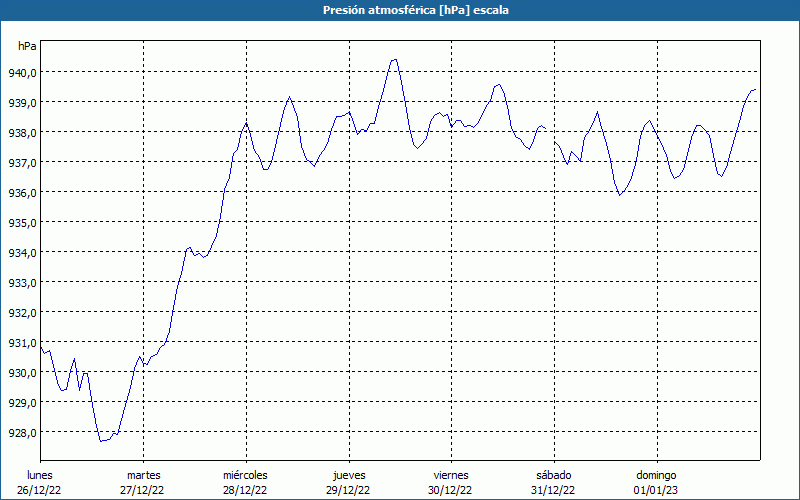Select the 'sábado' day label
This screenshot has width=800, height=500.
pos(554,475)
